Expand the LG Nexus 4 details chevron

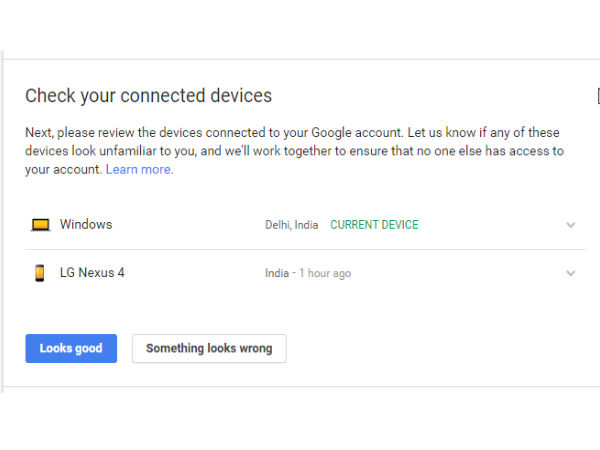pos(571,273)
